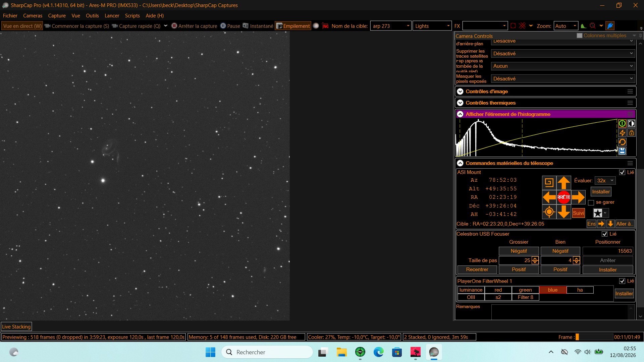Image resolution: width=644 pixels, height=362 pixels.
Task: Click the blue hardware plug icon
Action: (x=610, y=26)
